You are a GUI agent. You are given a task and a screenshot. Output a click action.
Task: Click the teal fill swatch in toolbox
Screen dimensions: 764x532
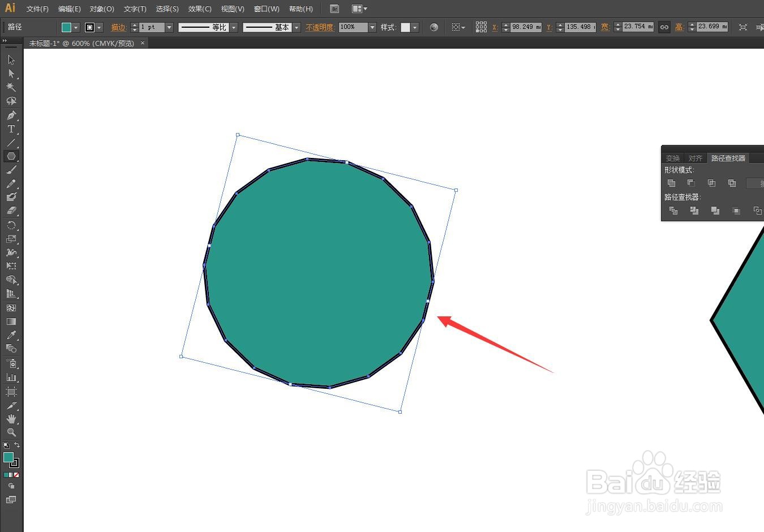pyautogui.click(x=8, y=457)
